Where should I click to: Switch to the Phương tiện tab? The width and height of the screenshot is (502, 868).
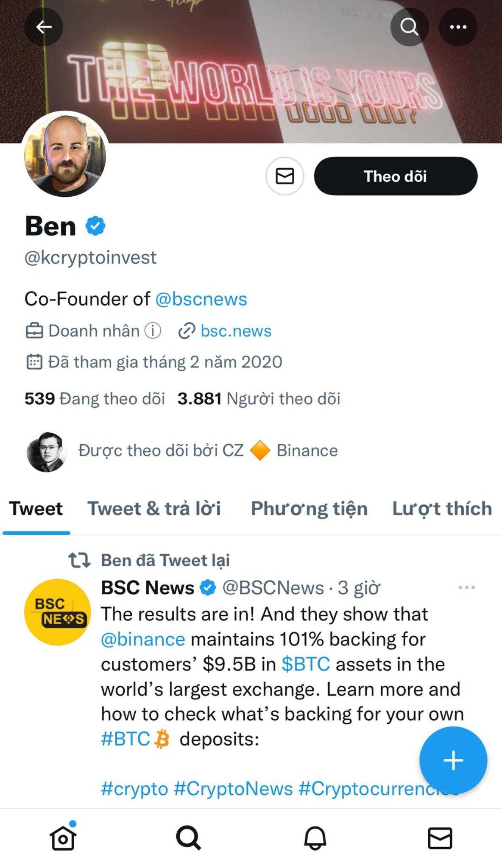pos(309,509)
